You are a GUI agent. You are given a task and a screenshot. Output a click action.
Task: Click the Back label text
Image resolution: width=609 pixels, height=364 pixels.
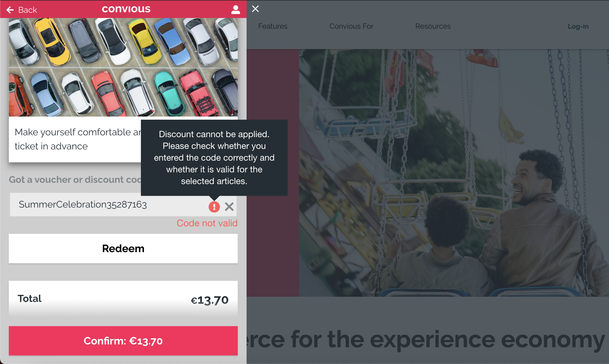point(27,10)
